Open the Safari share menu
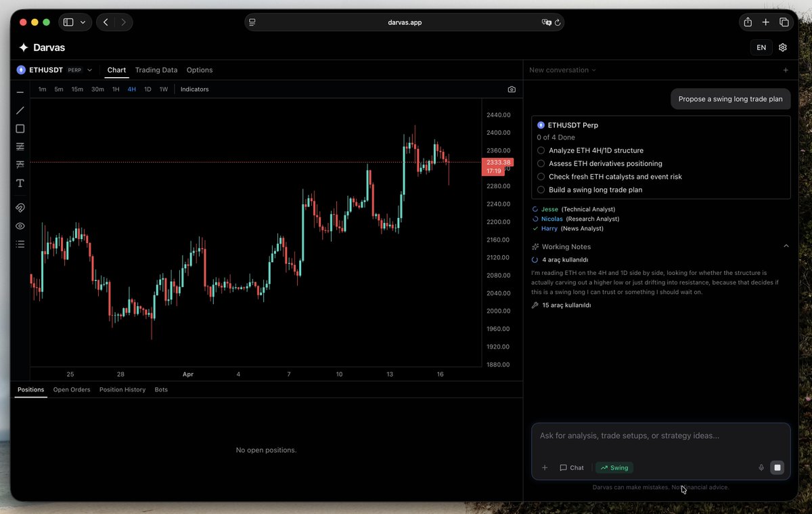 click(748, 22)
